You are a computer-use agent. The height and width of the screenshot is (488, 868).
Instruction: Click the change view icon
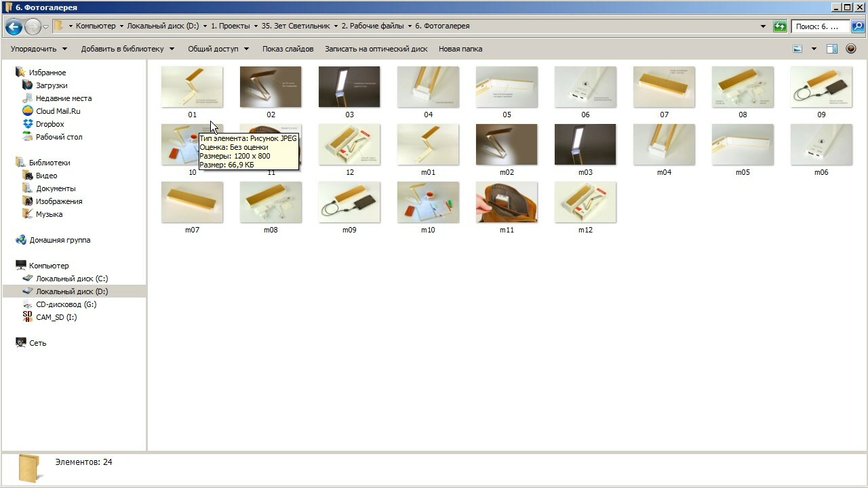(797, 49)
